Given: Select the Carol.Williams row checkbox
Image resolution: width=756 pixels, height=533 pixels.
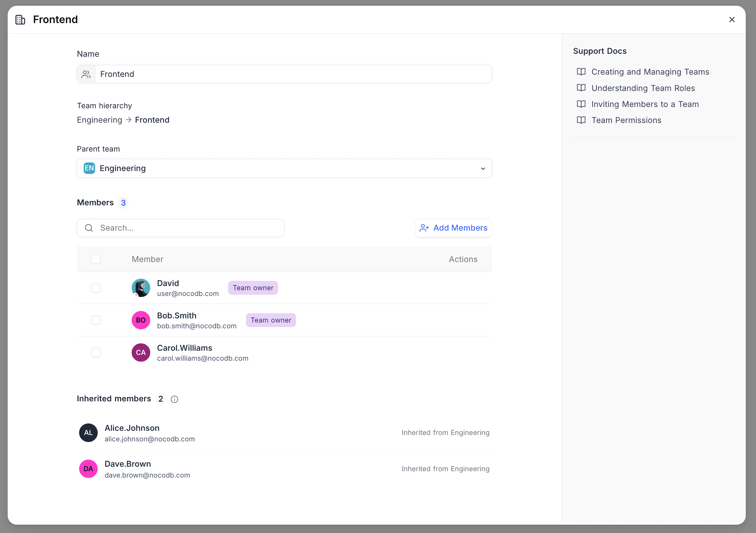Looking at the screenshot, I should coord(96,353).
